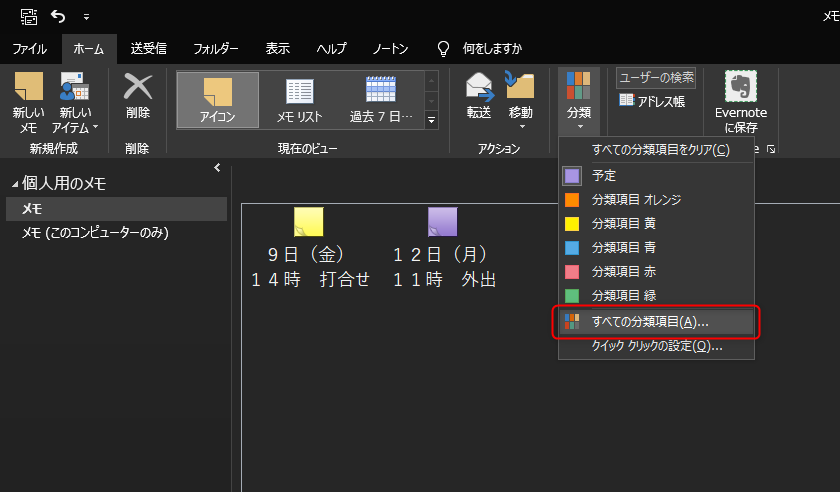Click the send/receive all folders quick access icon
Viewport: 840px width, 492px height.
29,17
